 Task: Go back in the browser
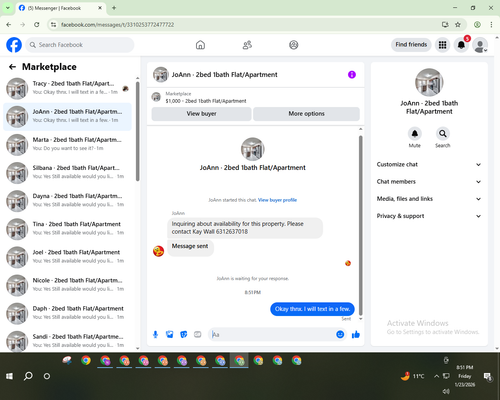coord(9,25)
